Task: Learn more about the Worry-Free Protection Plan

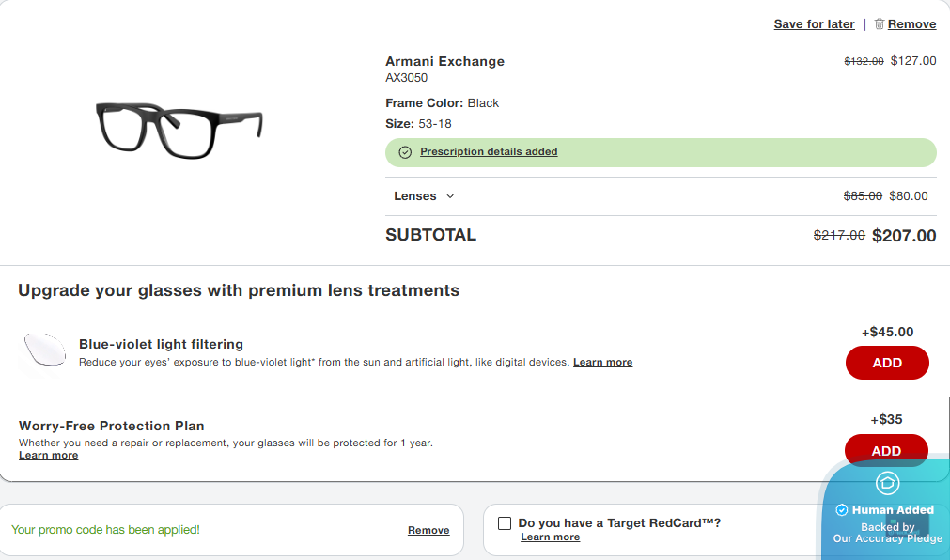Action: (48, 456)
